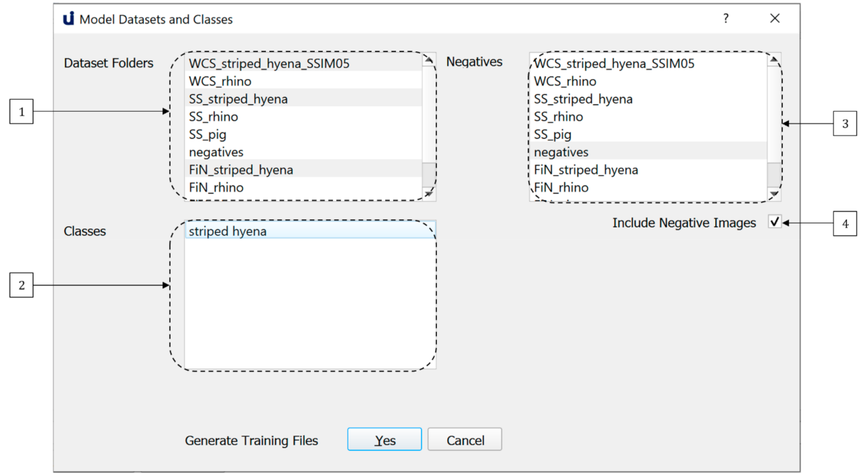Select WCS_rhino in the Negatives list

click(x=565, y=81)
